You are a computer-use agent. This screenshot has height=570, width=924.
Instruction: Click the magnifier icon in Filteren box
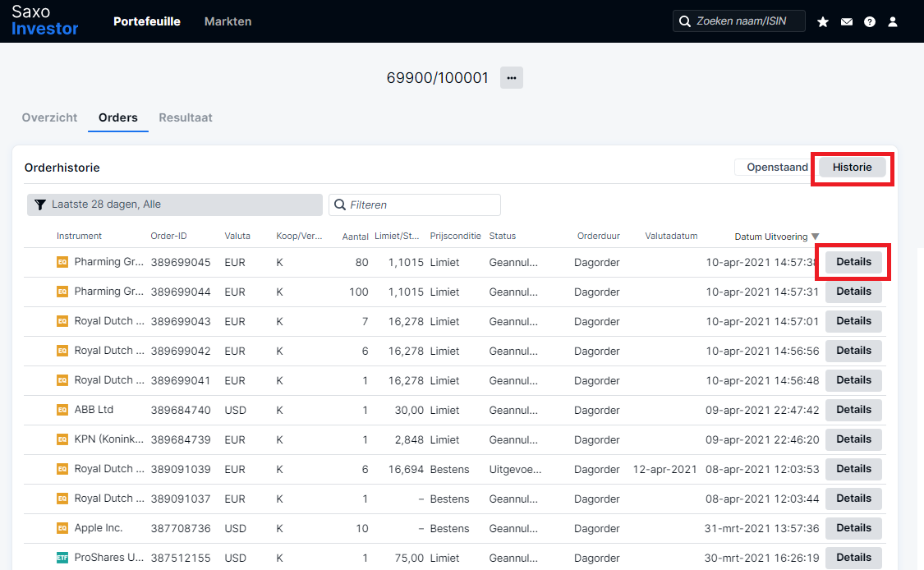(340, 205)
